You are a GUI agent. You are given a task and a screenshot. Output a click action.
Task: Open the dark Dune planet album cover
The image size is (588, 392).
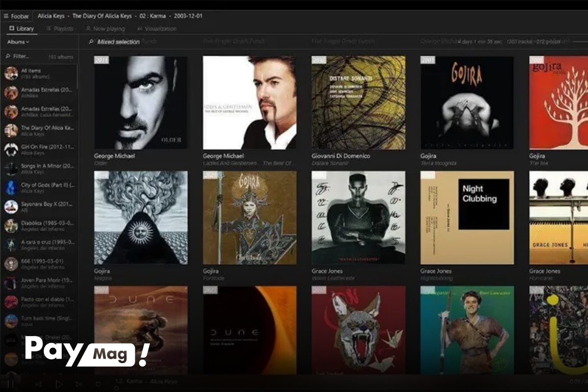249,330
